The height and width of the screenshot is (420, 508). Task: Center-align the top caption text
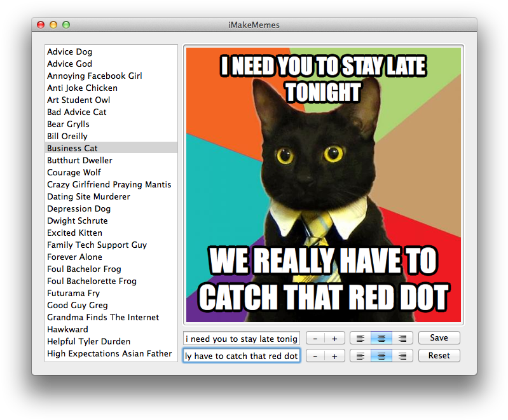pos(381,338)
